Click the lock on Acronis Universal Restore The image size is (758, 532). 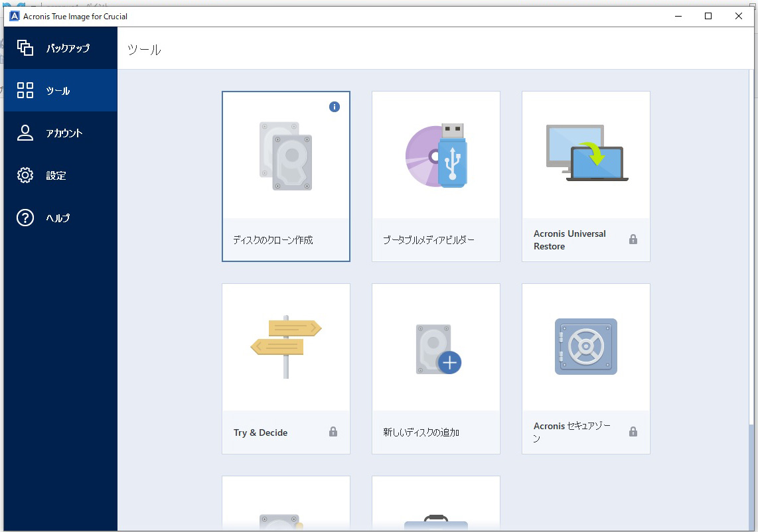coord(633,239)
